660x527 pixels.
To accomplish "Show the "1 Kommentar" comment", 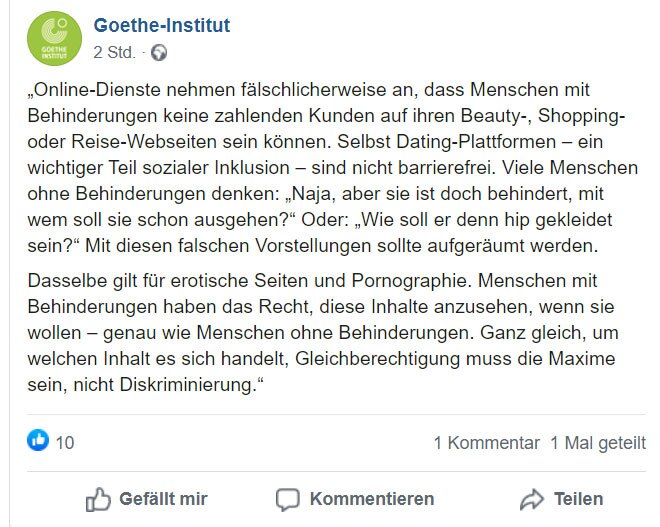I will pos(486,442).
